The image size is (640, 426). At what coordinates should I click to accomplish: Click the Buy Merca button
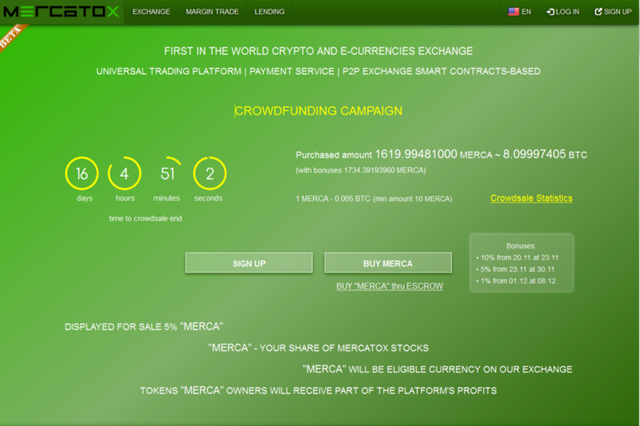pos(388,263)
